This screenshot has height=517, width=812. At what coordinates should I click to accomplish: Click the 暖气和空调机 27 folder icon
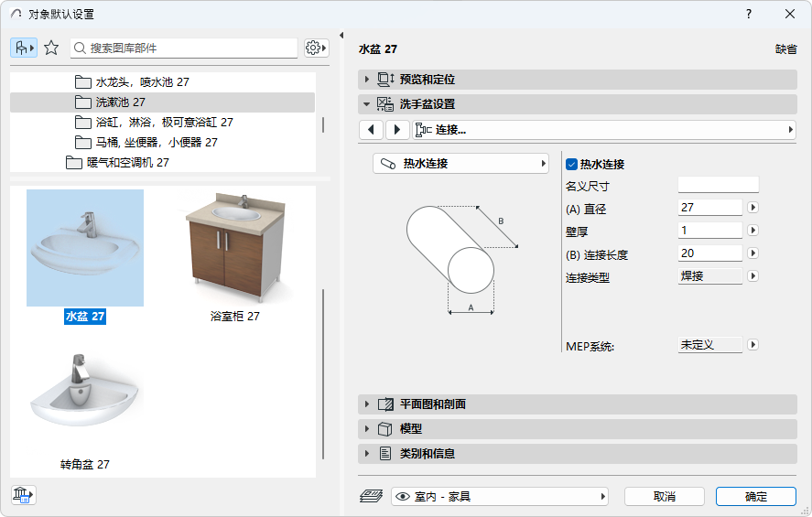[x=74, y=163]
